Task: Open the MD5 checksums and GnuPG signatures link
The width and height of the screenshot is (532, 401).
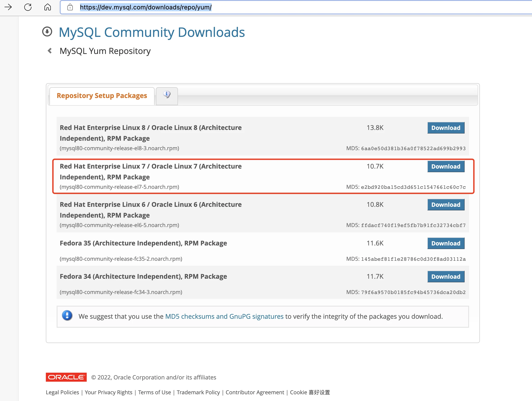Action: [224, 316]
